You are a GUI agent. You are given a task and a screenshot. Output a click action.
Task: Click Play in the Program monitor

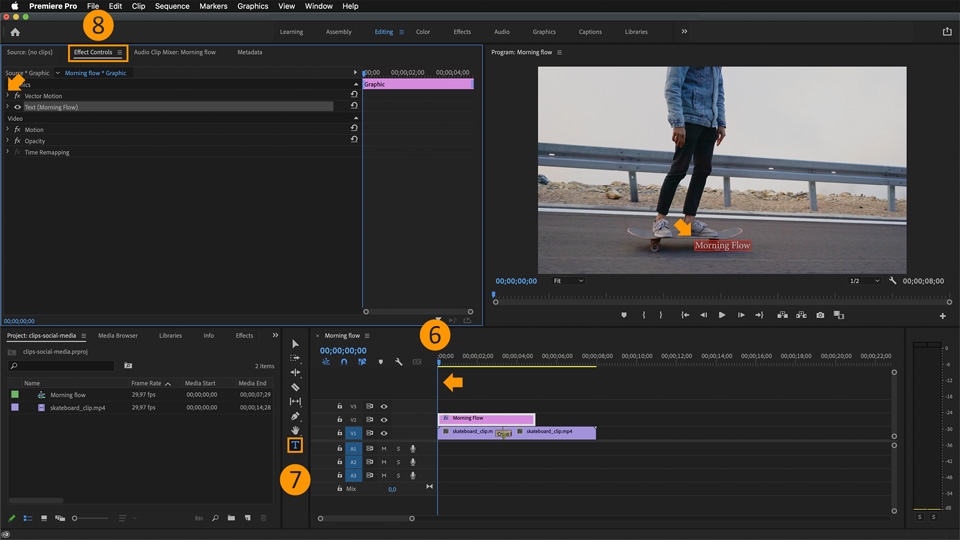(x=722, y=315)
